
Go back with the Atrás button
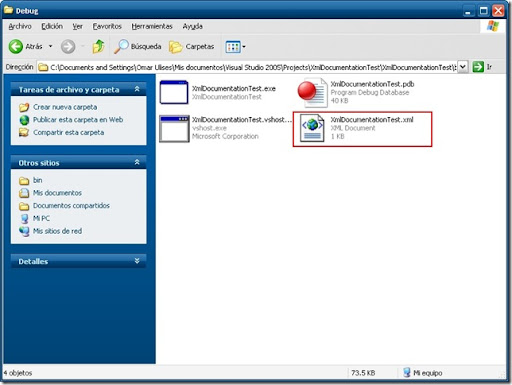point(26,47)
